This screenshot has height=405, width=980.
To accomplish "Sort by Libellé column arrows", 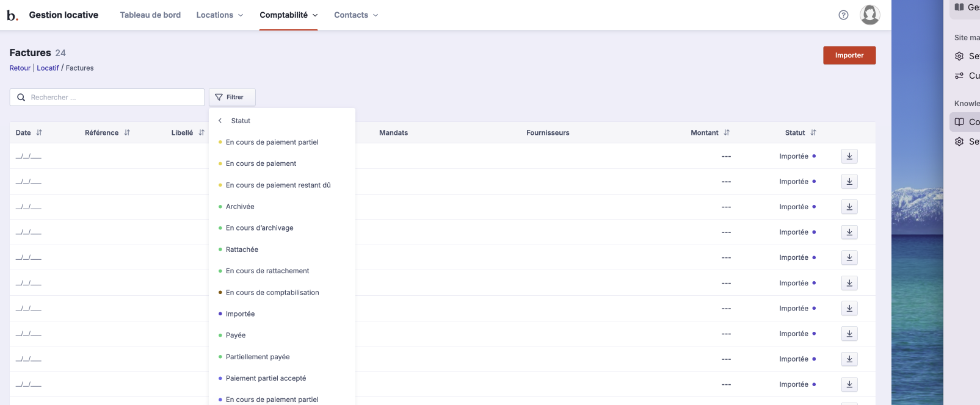I will click(x=201, y=132).
